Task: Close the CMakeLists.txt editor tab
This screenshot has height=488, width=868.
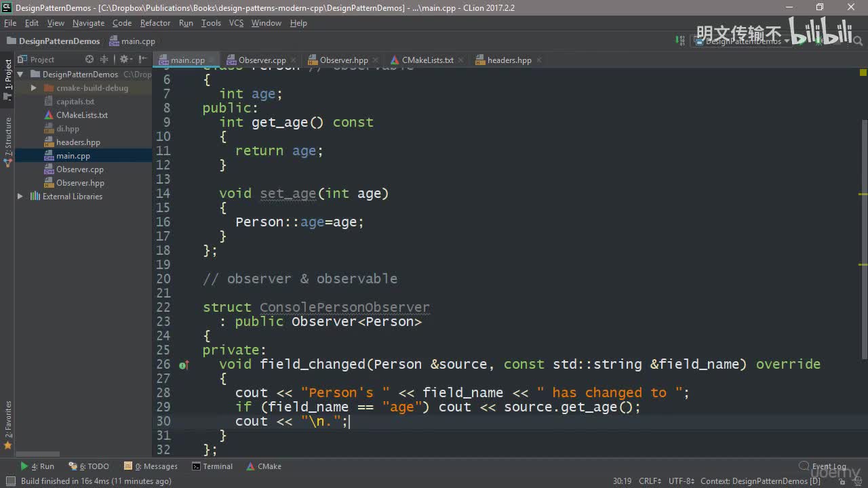Action: (460, 60)
